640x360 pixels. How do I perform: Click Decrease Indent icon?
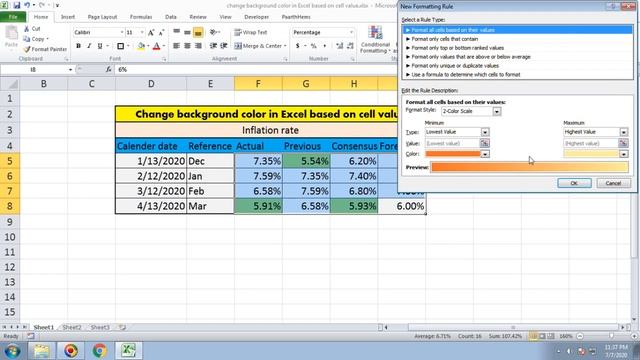[213, 46]
